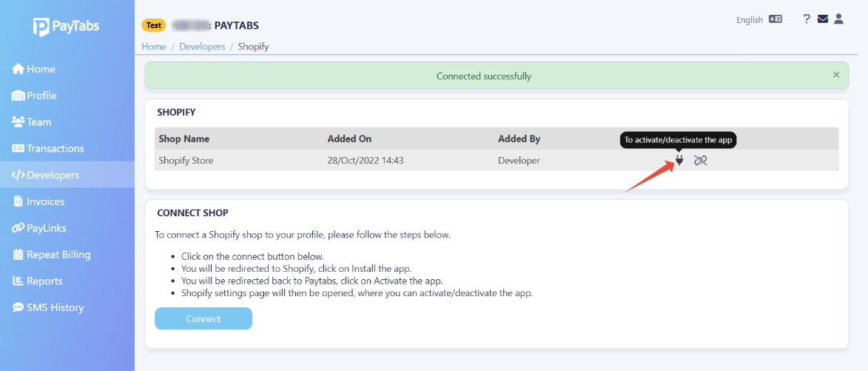Click the Shop Name column header

(184, 138)
